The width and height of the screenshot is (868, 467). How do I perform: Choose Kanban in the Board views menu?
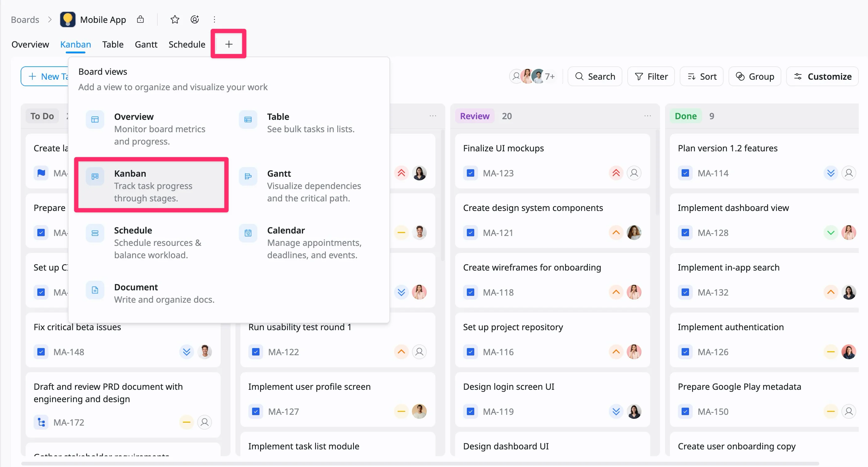151,185
